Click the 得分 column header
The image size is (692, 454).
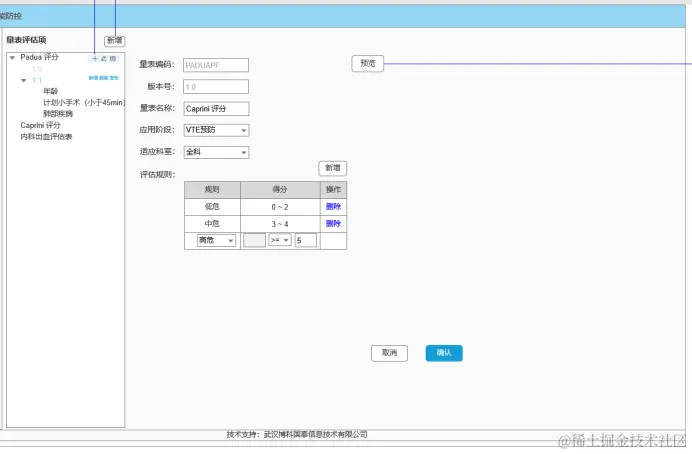[280, 190]
